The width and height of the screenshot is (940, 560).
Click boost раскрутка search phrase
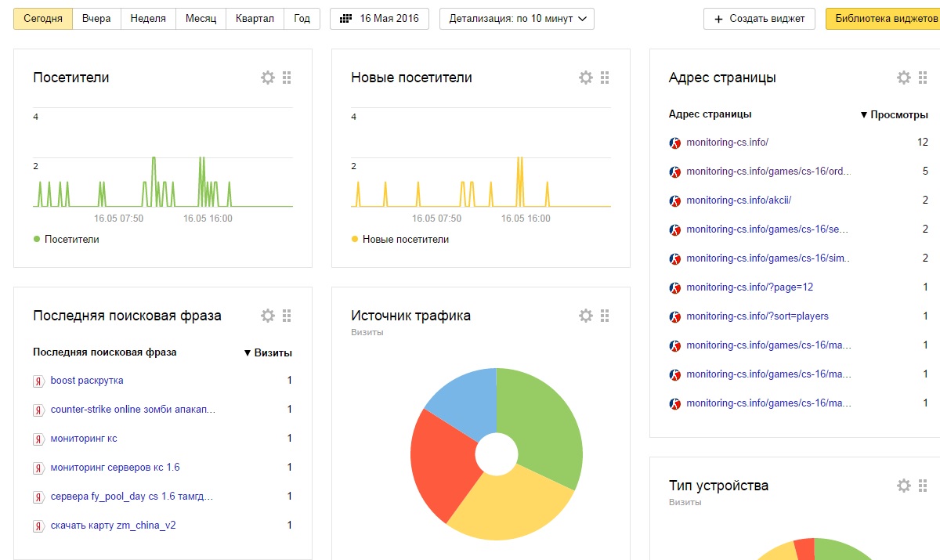pos(87,381)
